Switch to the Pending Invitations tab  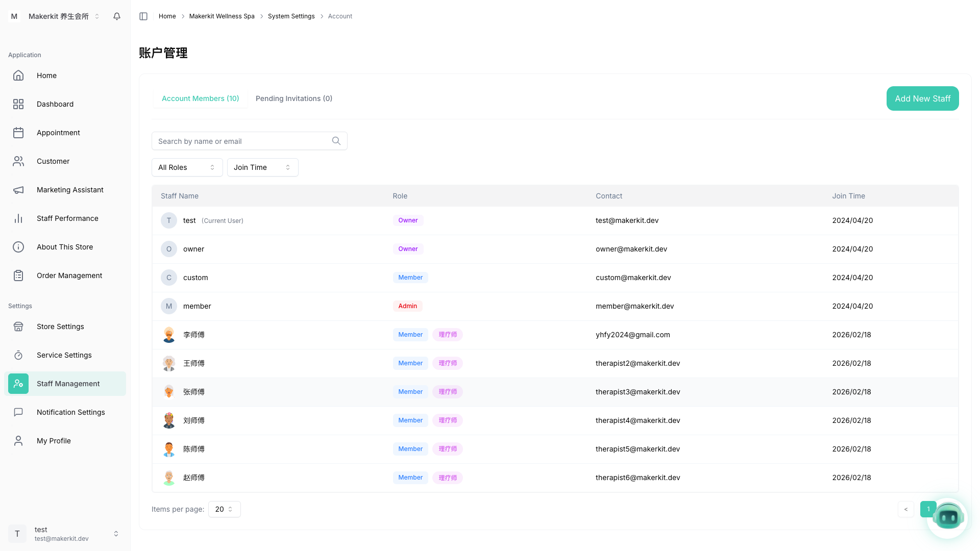tap(293, 98)
